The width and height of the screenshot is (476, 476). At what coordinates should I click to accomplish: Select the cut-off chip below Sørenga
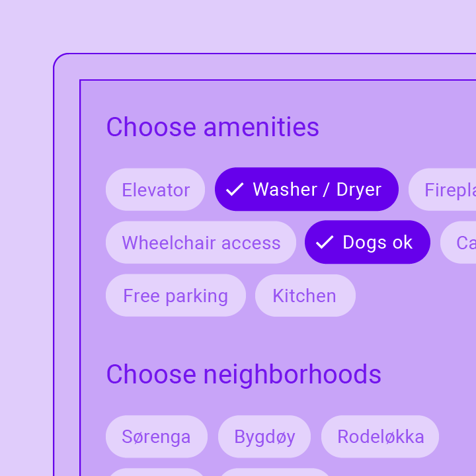click(x=157, y=472)
